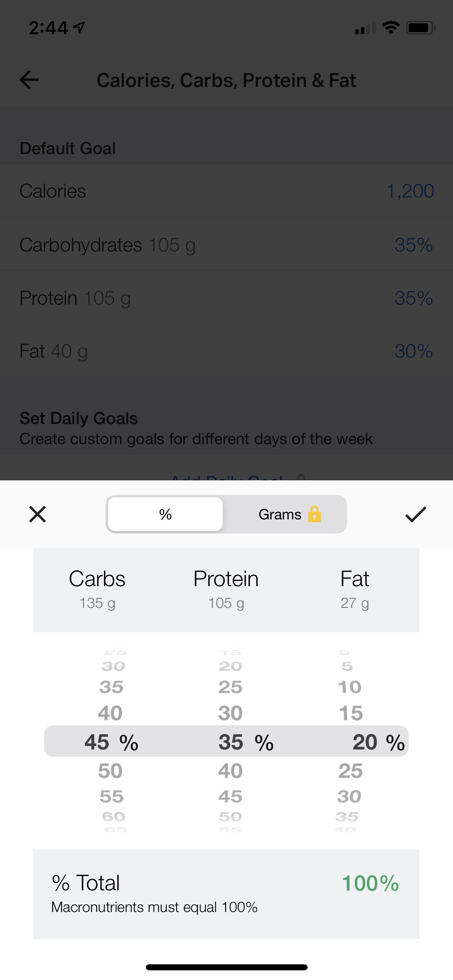Switch to the percent (%) segment
Image resolution: width=453 pixels, height=980 pixels.
[x=165, y=514]
